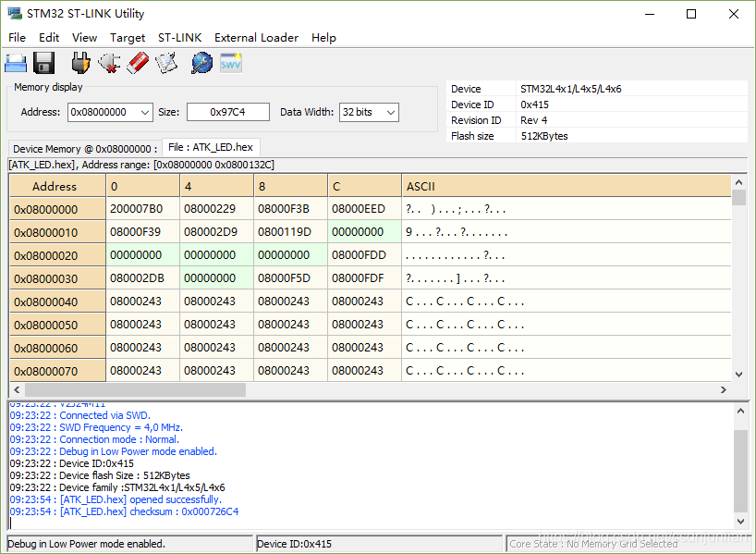Screen dimensions: 756x554
Task: Open the ST-LINK menu
Action: point(180,38)
